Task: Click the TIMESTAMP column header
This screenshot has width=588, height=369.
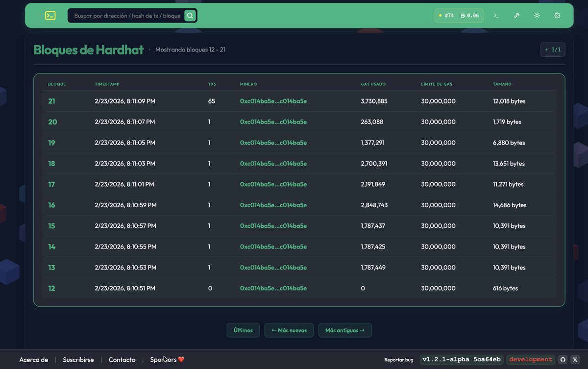Action: coord(107,84)
